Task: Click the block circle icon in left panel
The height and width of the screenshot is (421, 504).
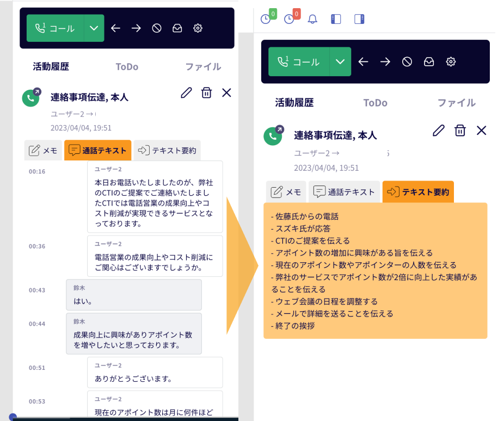Action: 157,28
